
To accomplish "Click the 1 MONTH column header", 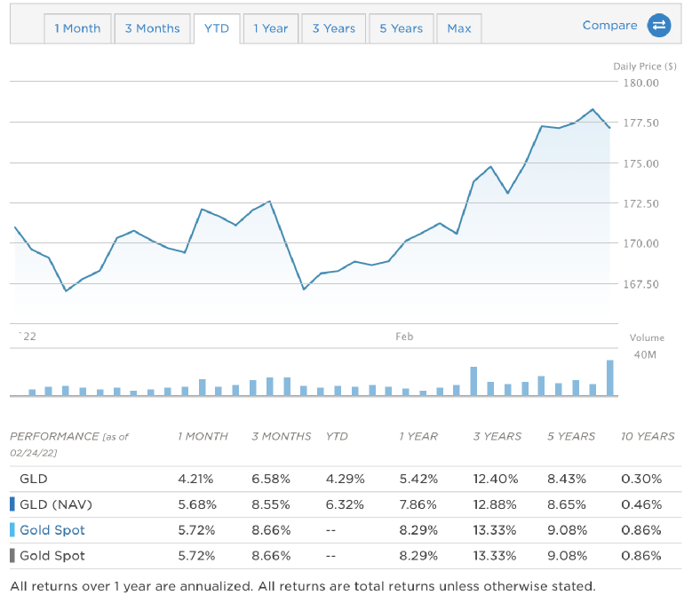I will (x=203, y=437).
